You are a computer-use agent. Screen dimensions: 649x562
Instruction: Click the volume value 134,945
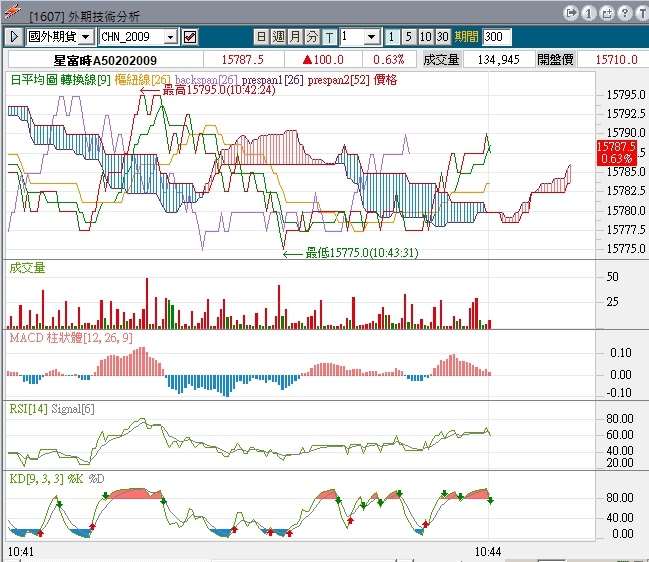click(498, 60)
